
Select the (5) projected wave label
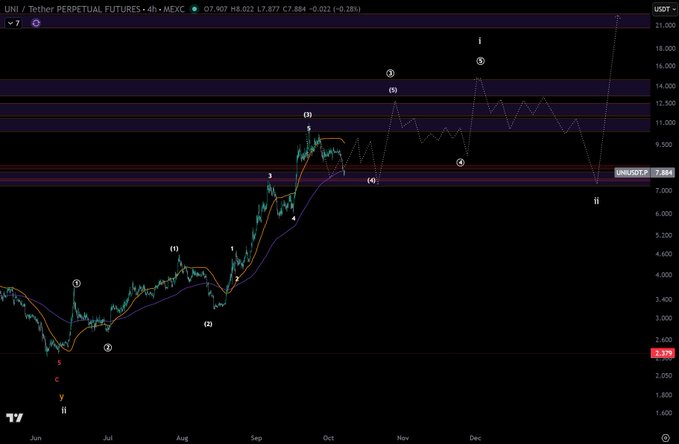(393, 90)
